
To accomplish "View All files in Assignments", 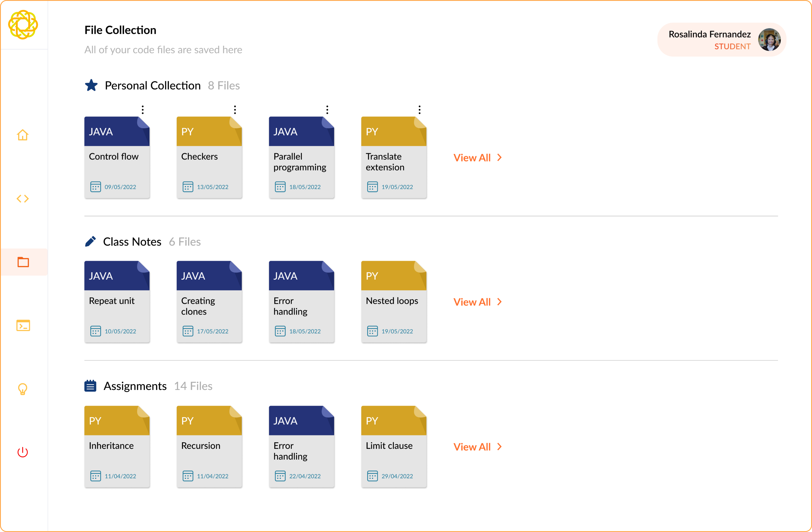I will pos(472,447).
